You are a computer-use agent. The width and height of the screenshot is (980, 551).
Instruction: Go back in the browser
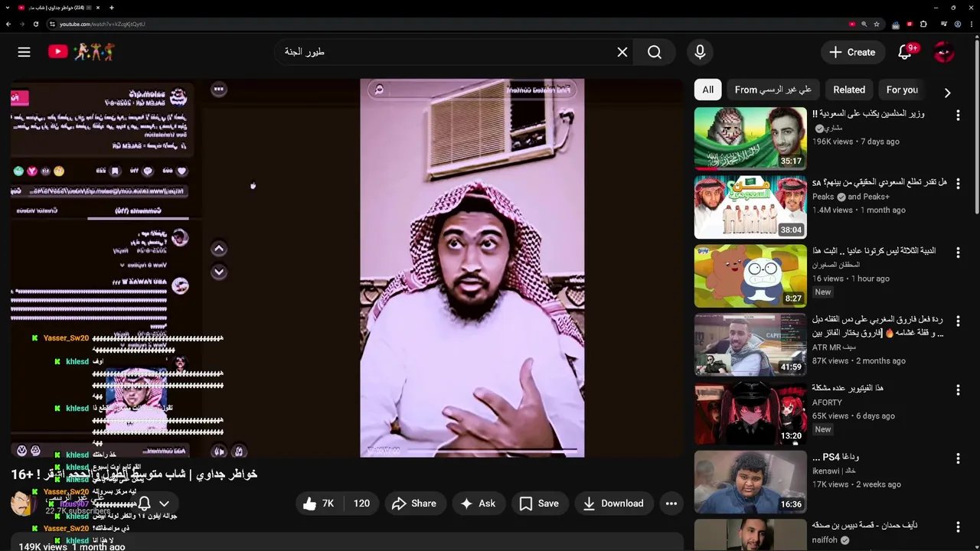8,24
